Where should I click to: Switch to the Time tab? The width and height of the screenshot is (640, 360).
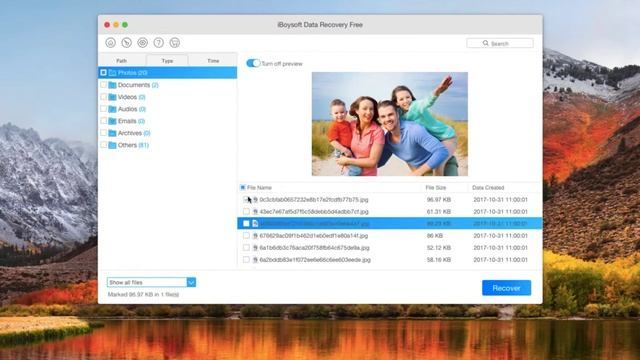(213, 60)
